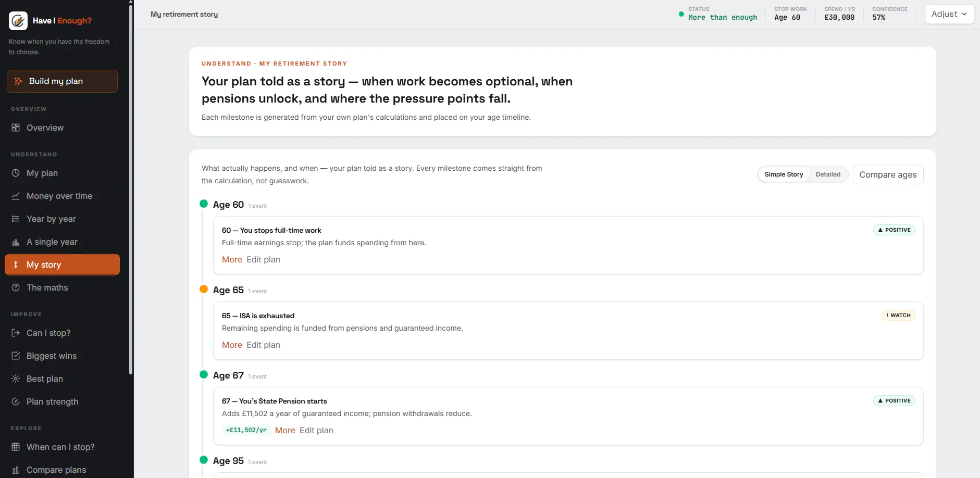The width and height of the screenshot is (980, 478).
Task: Click the +£11,502/yr income chip
Action: [x=246, y=430]
